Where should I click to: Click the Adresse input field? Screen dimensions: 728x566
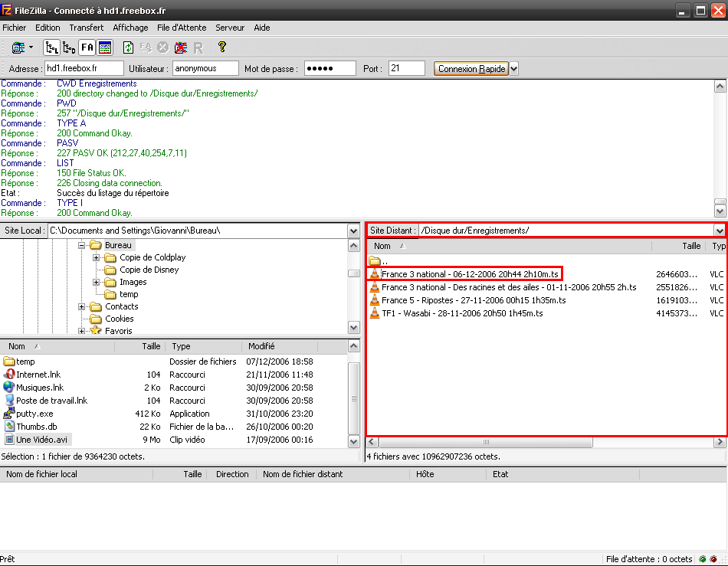[84, 68]
